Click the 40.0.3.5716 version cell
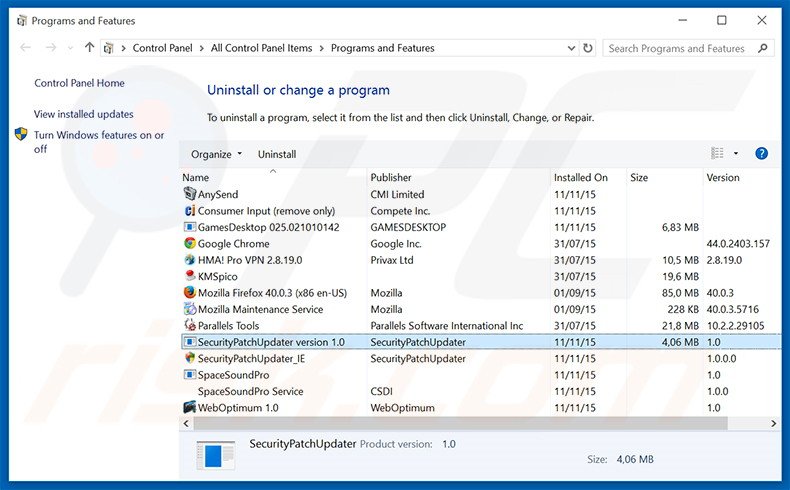790x490 pixels. 733,309
